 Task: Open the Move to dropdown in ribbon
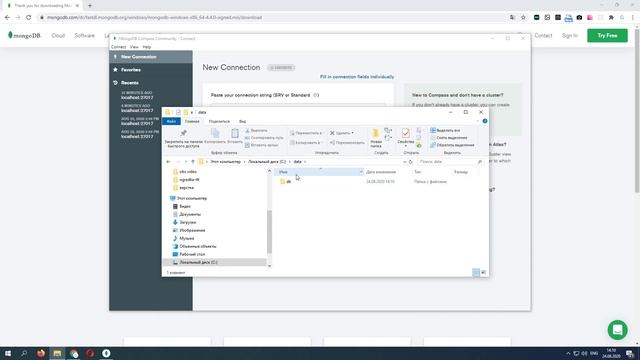[306, 133]
